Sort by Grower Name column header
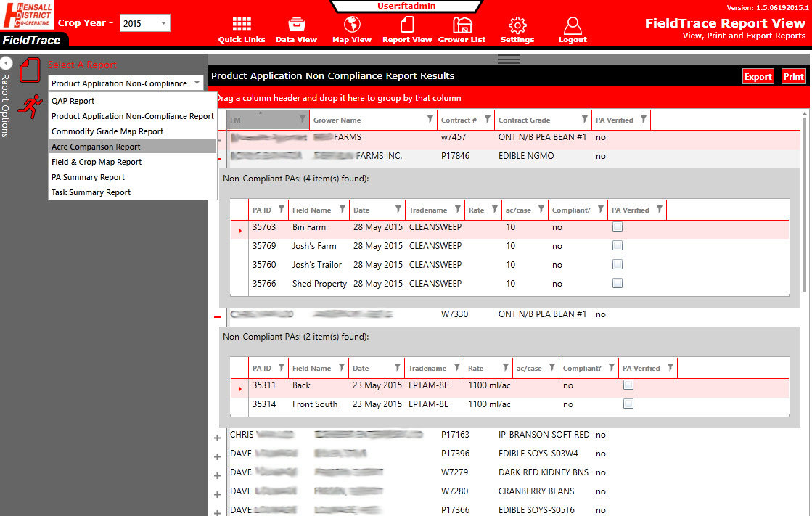Viewport: 812px width, 516px height. coord(337,120)
